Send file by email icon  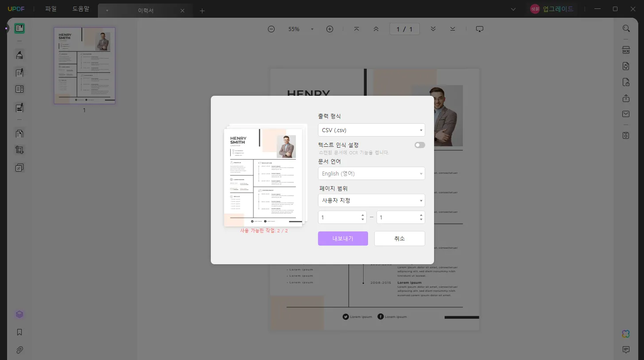tap(626, 114)
